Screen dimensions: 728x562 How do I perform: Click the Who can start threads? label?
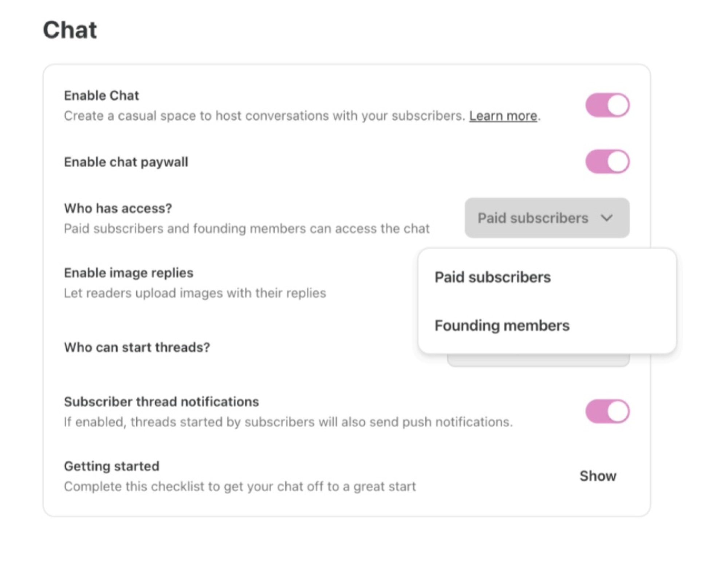tap(137, 347)
